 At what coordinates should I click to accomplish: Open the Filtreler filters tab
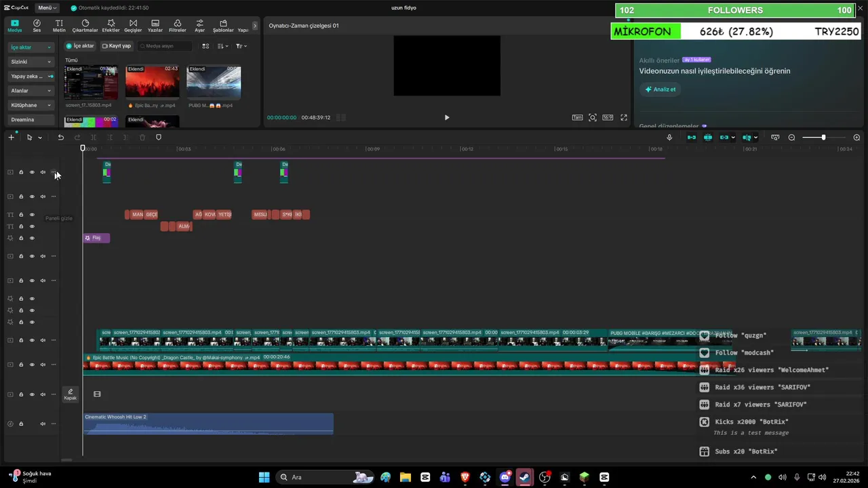[177, 26]
